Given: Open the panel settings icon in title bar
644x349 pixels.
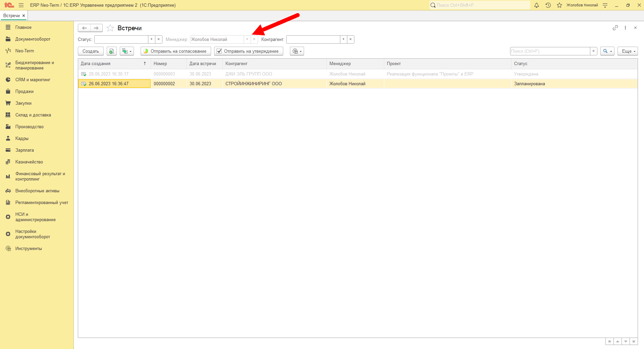Looking at the screenshot, I should [x=605, y=5].
